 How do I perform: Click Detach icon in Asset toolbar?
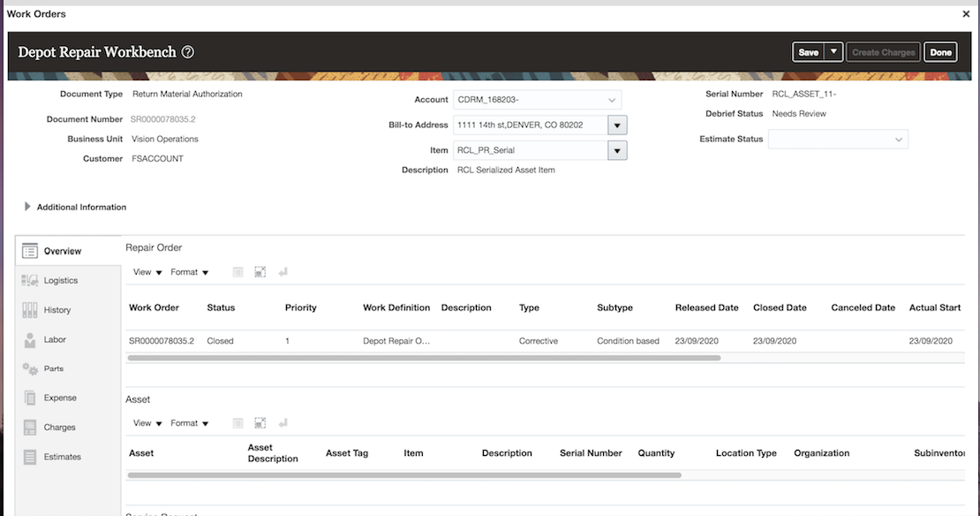click(260, 423)
